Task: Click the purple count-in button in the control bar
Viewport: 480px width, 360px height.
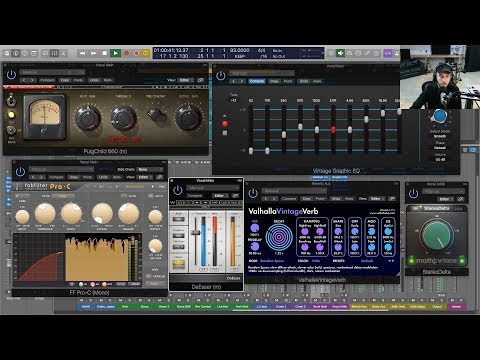Action: (388, 53)
